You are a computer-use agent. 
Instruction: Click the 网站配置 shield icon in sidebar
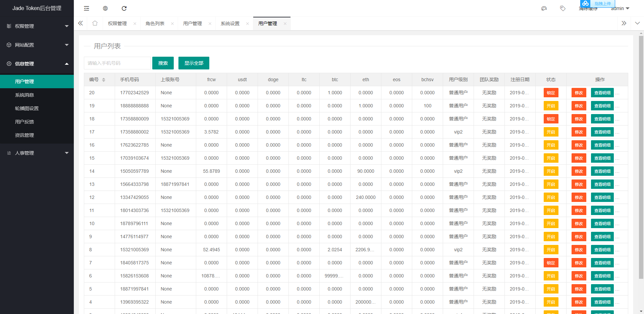[9, 45]
